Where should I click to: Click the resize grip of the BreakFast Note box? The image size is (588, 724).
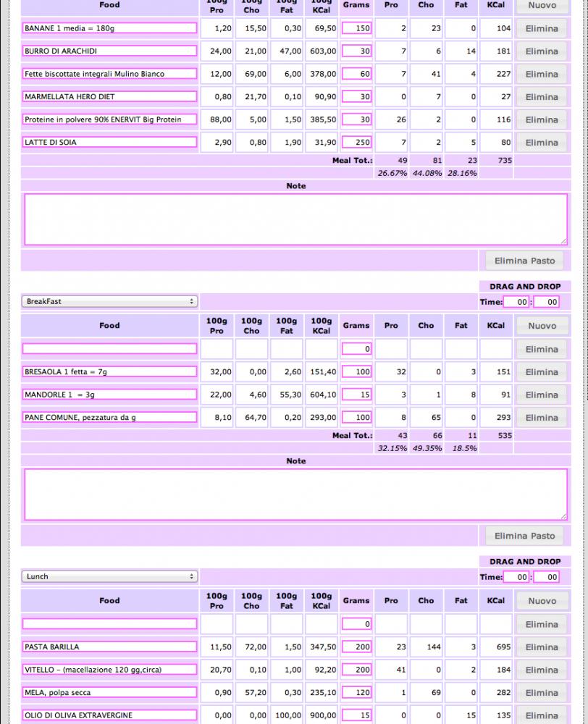coord(563,516)
